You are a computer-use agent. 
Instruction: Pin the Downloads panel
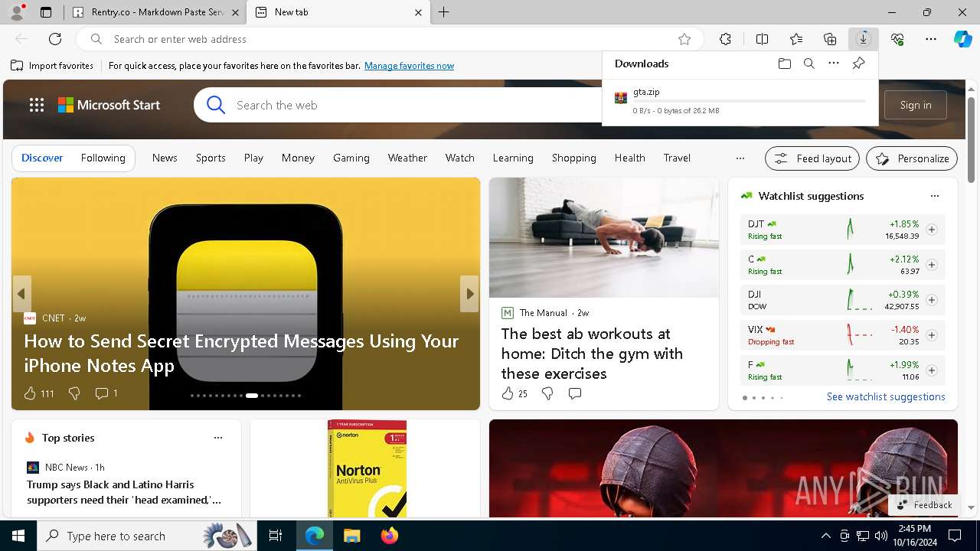tap(858, 64)
